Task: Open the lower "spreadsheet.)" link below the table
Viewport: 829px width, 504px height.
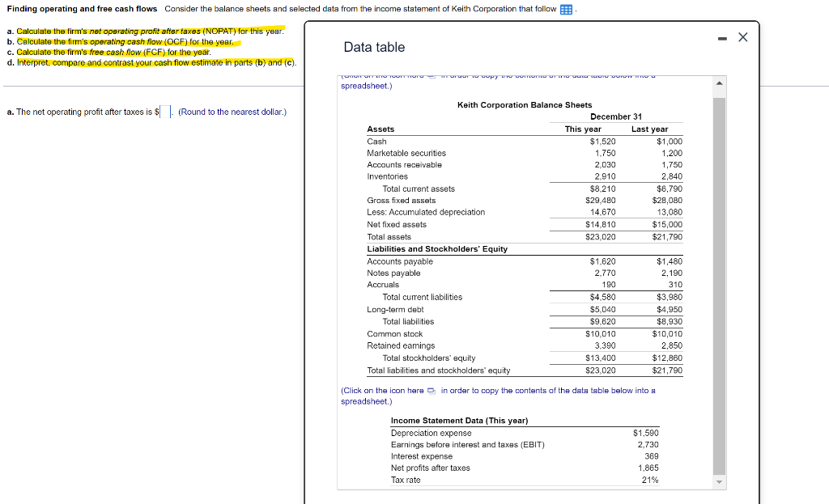Action: (x=366, y=401)
